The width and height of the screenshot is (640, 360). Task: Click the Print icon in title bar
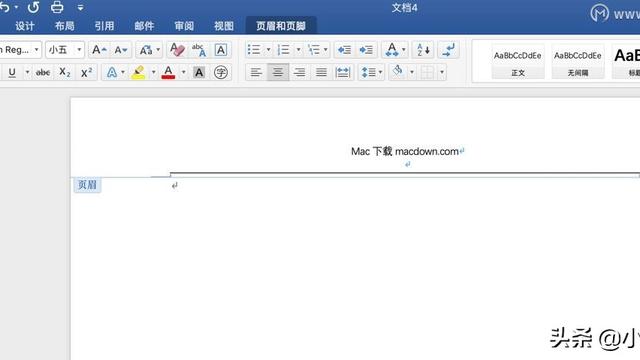57,7
